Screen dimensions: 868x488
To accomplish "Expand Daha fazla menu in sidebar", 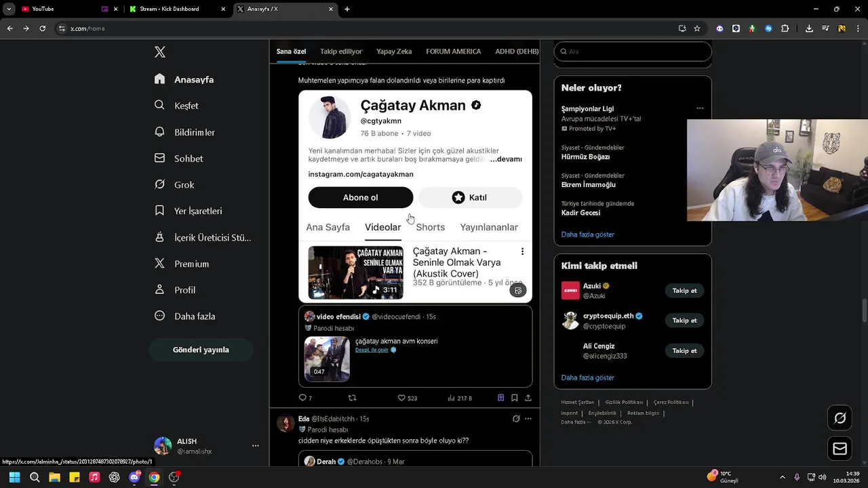I will (184, 316).
